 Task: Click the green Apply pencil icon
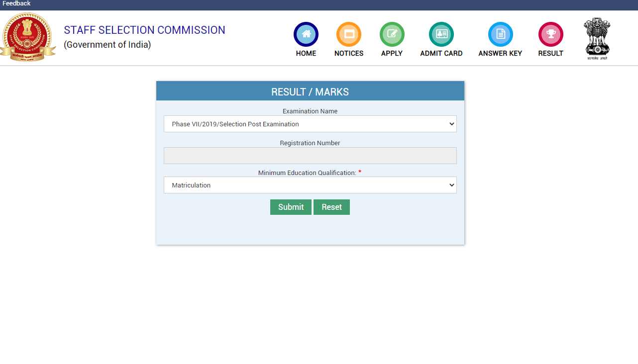coord(392,34)
